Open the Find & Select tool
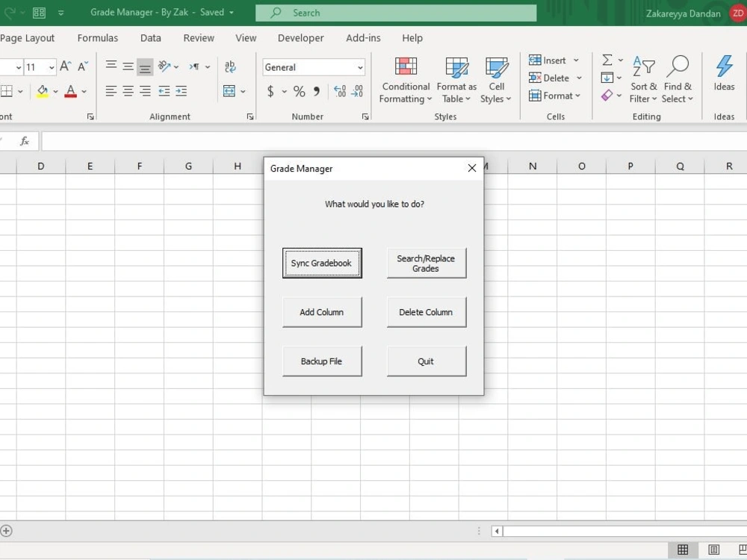 (678, 78)
